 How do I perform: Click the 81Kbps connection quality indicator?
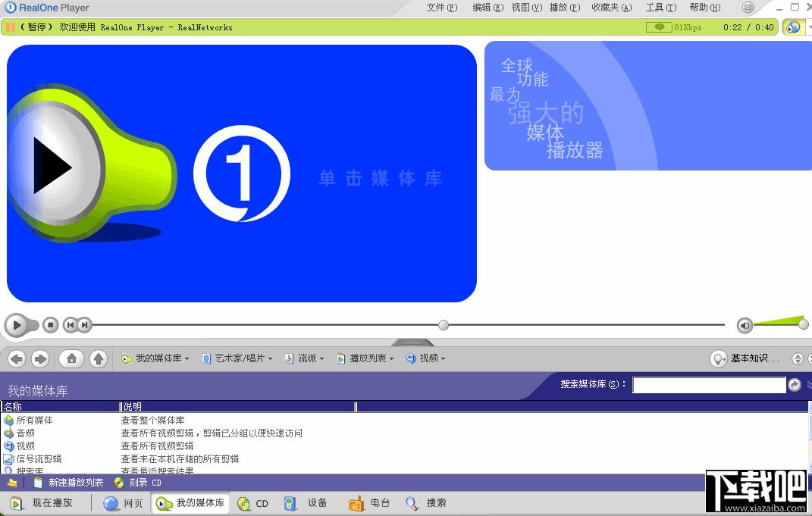click(x=674, y=27)
